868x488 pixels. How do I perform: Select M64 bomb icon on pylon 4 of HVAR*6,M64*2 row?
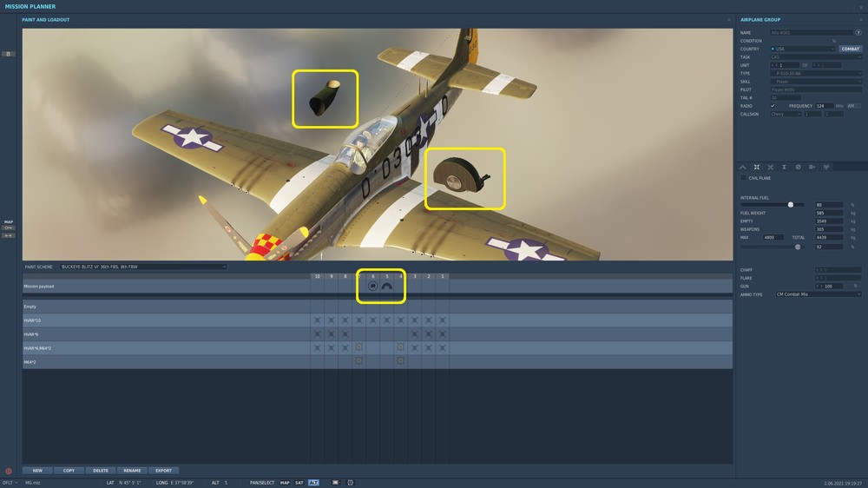(400, 346)
